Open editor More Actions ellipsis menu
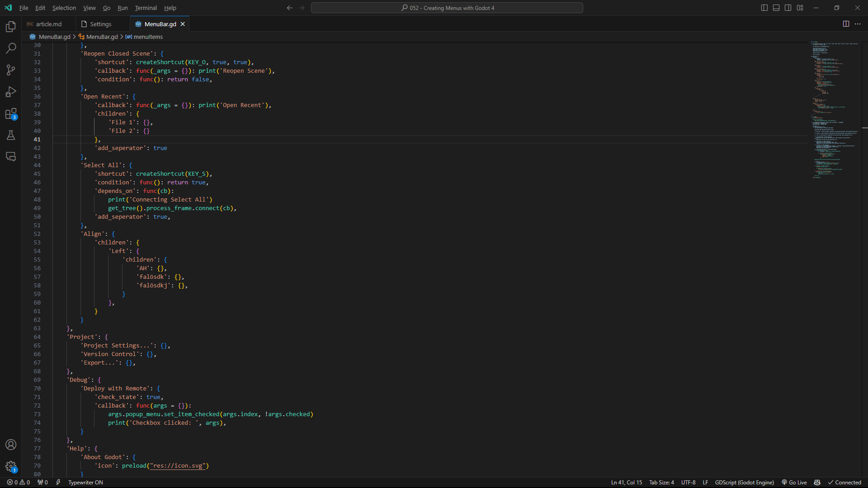Screen dimensions: 868x488 pyautogui.click(x=858, y=24)
